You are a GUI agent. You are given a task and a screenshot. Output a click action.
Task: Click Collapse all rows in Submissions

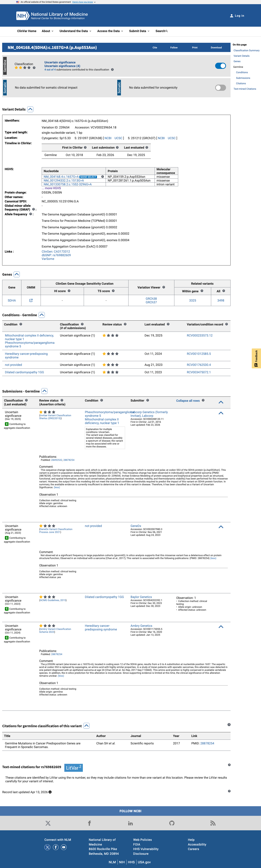click(188, 401)
